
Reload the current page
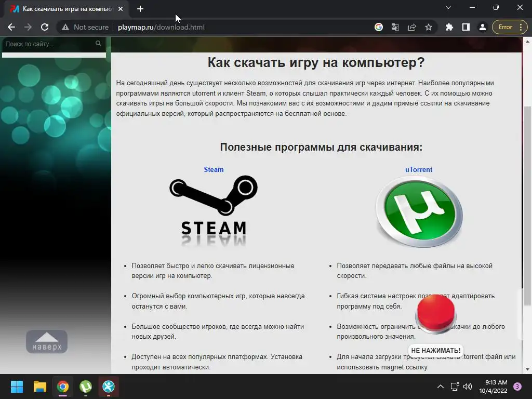[45, 27]
